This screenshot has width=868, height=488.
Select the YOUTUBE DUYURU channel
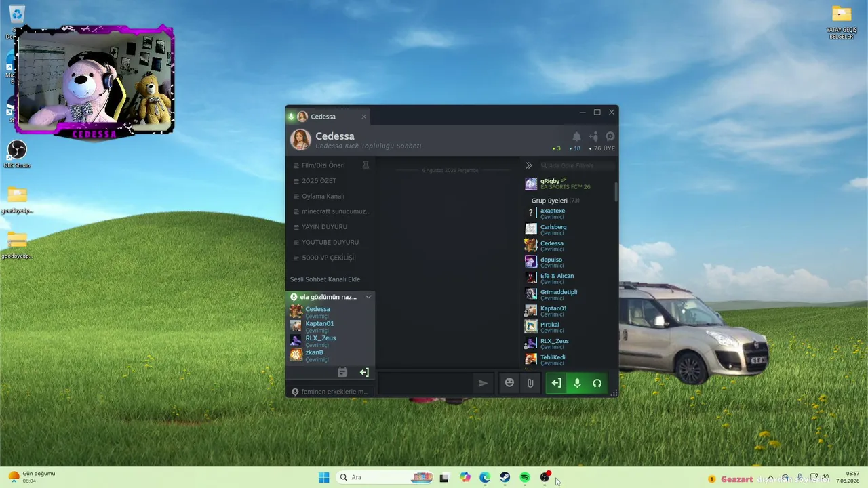coord(330,242)
